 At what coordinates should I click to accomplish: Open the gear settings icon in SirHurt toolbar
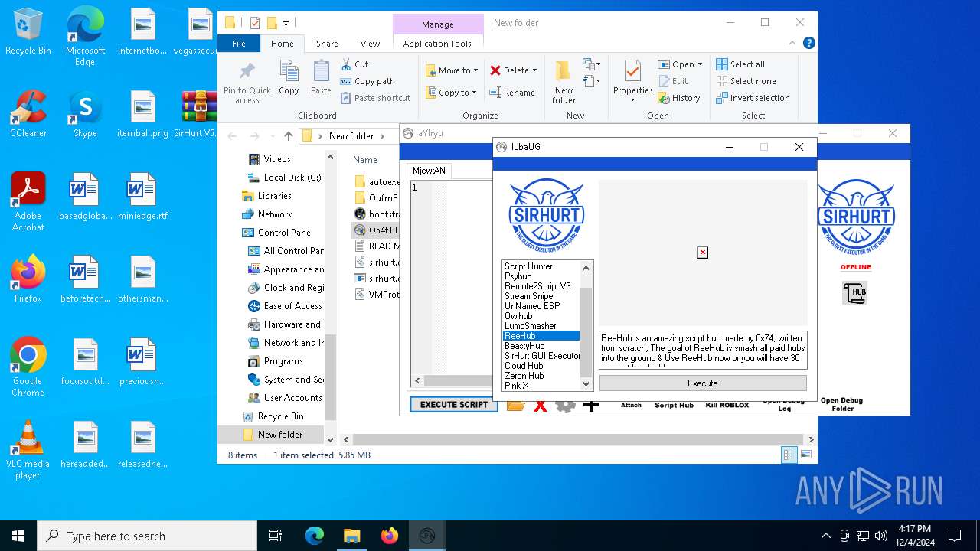pos(565,405)
